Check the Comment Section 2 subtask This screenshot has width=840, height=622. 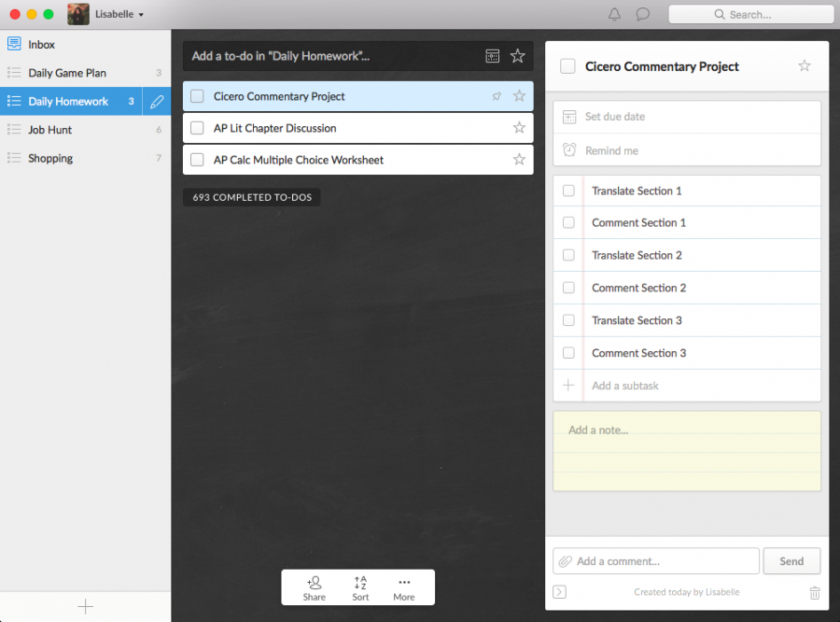(568, 288)
